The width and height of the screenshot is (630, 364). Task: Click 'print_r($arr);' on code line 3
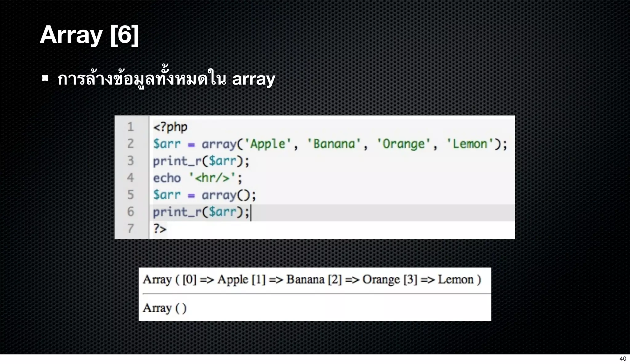coord(201,161)
